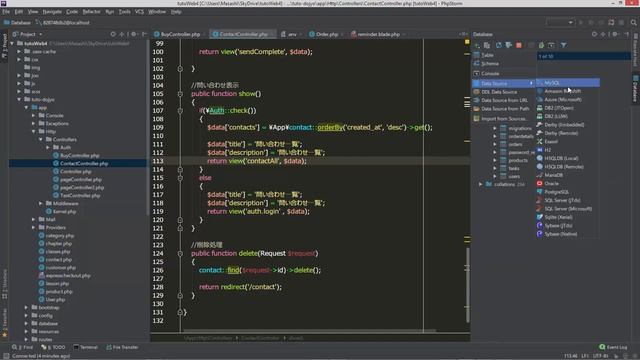This screenshot has height=360, width=640.
Task: Open the TODO tool window button
Action: tap(53, 347)
